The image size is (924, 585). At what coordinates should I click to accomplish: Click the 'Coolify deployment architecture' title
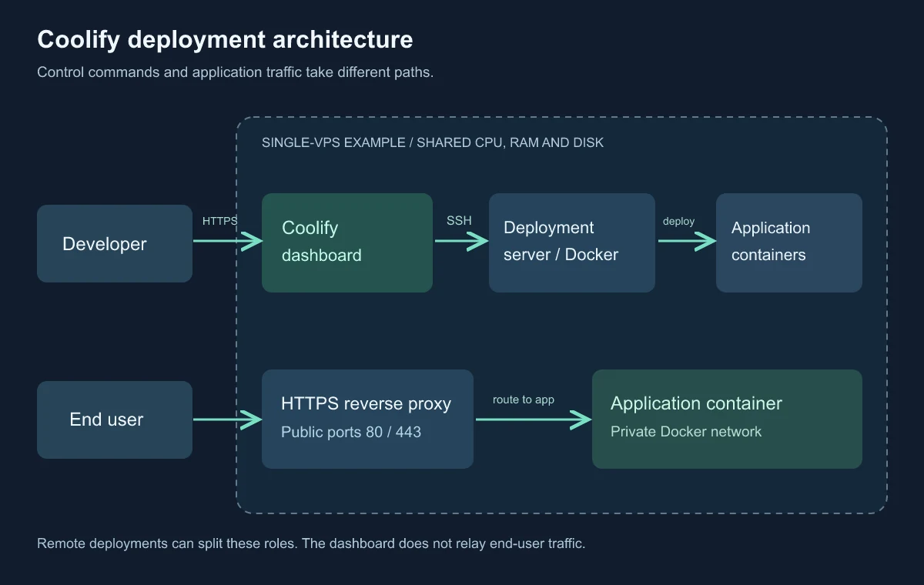click(x=225, y=40)
